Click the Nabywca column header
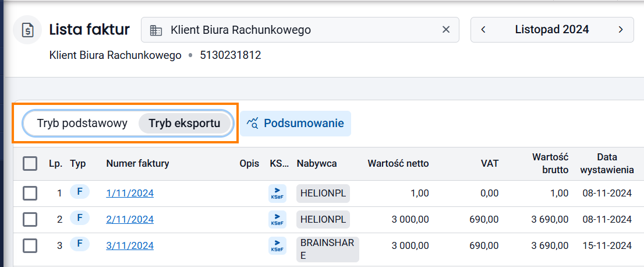644x267 pixels. click(x=317, y=164)
